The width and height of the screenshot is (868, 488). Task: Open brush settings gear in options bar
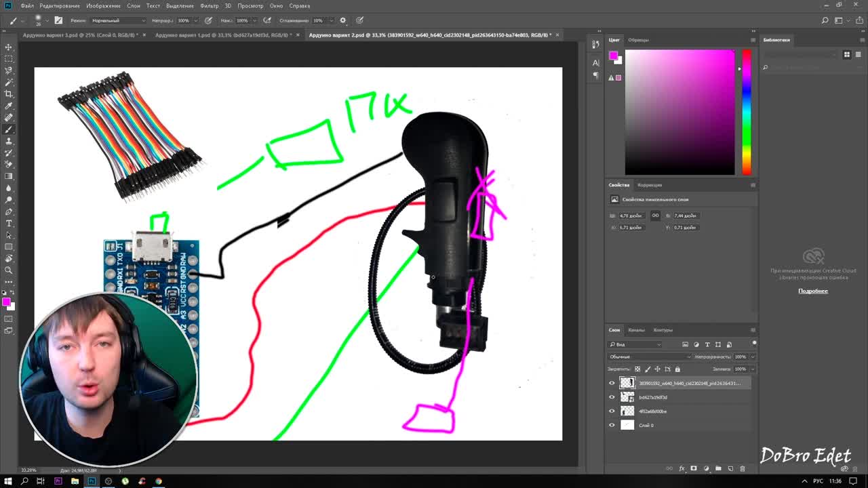tap(342, 20)
